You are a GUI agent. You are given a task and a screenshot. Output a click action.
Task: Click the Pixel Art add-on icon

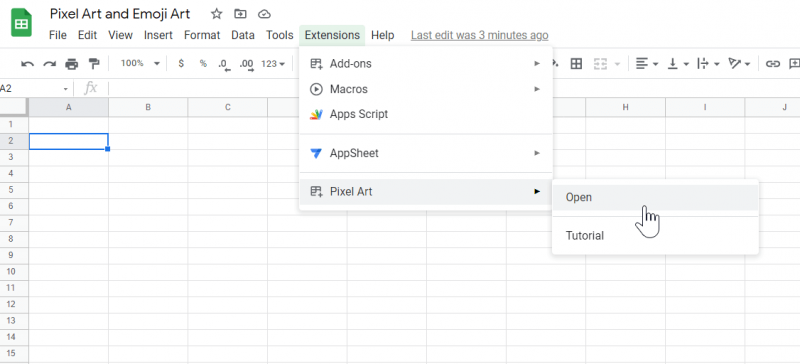316,192
